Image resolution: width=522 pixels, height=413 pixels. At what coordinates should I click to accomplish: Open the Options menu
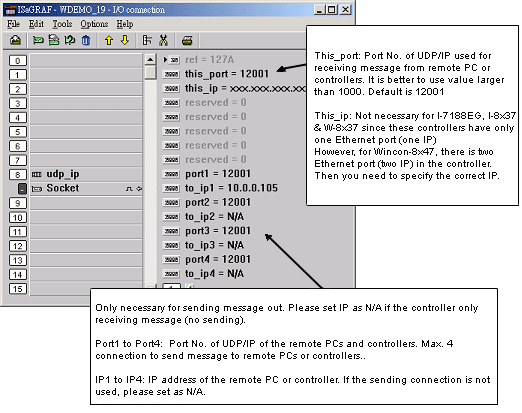94,24
